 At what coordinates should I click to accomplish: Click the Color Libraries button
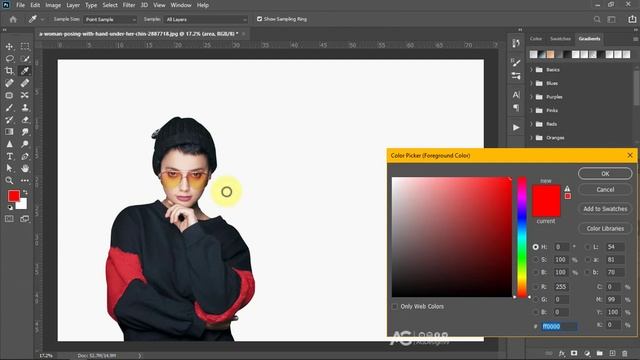coord(605,229)
